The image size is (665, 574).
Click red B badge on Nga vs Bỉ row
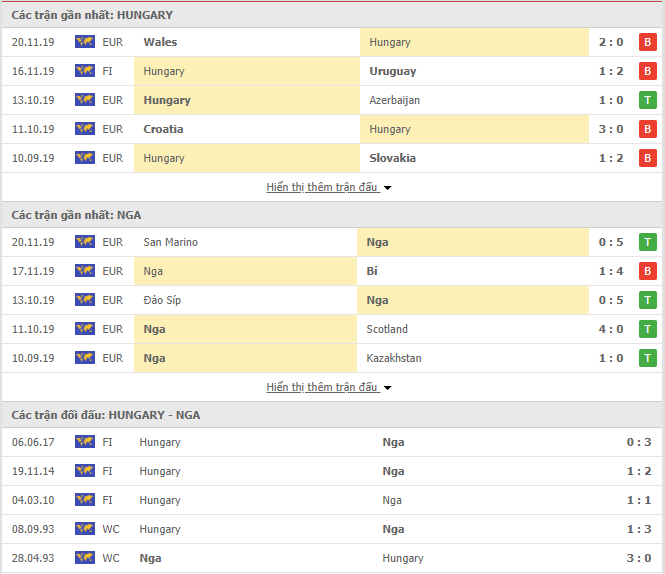point(647,271)
